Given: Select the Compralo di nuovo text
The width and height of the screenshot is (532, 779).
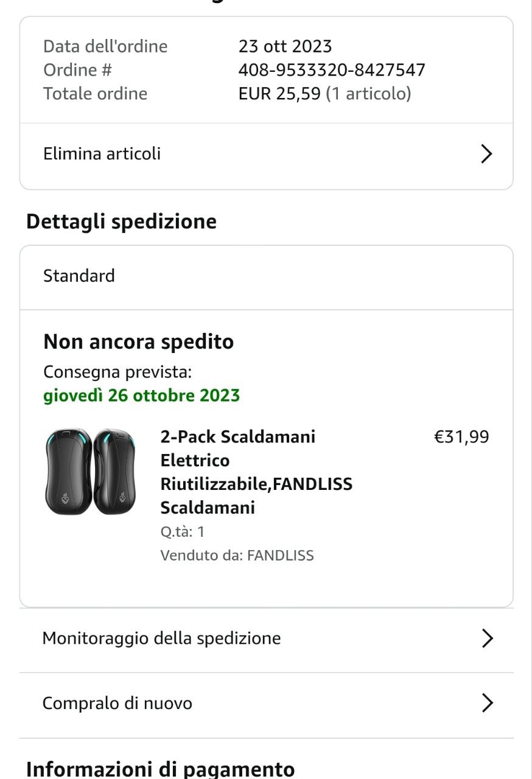Looking at the screenshot, I should pos(117,704).
